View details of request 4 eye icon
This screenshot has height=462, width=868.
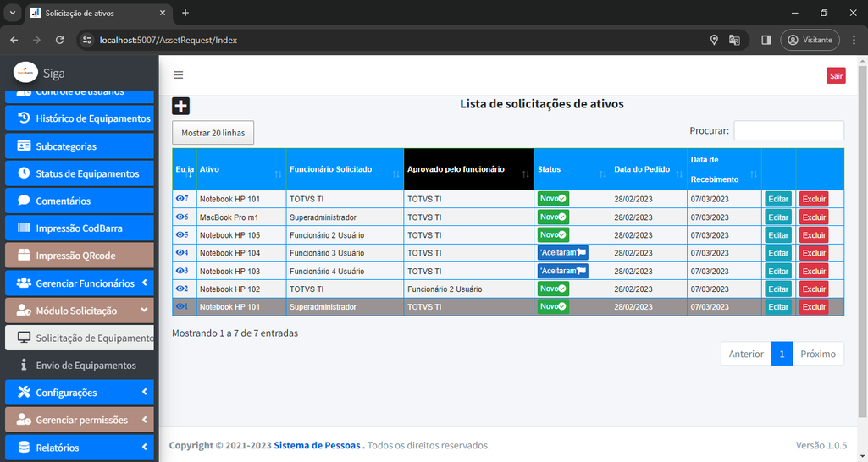pyautogui.click(x=180, y=252)
